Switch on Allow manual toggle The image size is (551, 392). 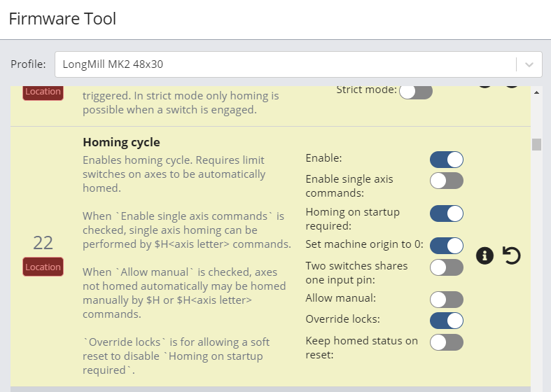pyautogui.click(x=447, y=300)
